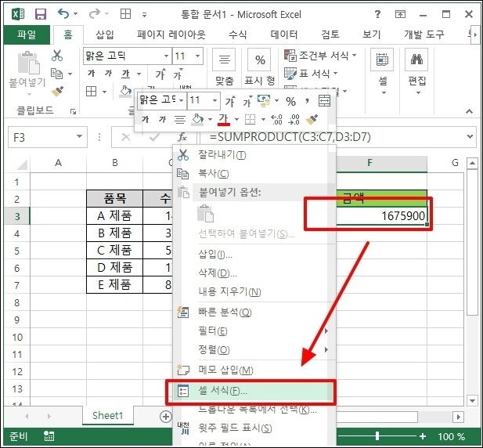Choose Cut (잘라내기) in context menu
The height and width of the screenshot is (448, 483).
click(x=254, y=154)
